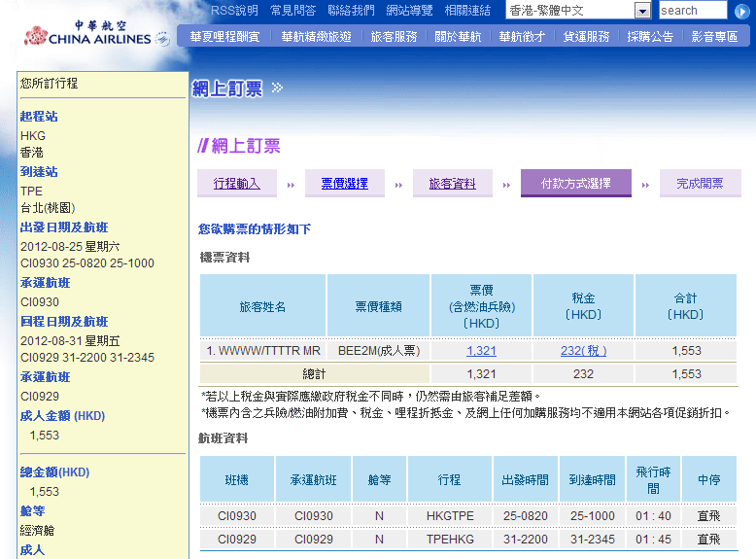Go back to the 行程輸入 step
This screenshot has height=559, width=756.
click(x=237, y=183)
